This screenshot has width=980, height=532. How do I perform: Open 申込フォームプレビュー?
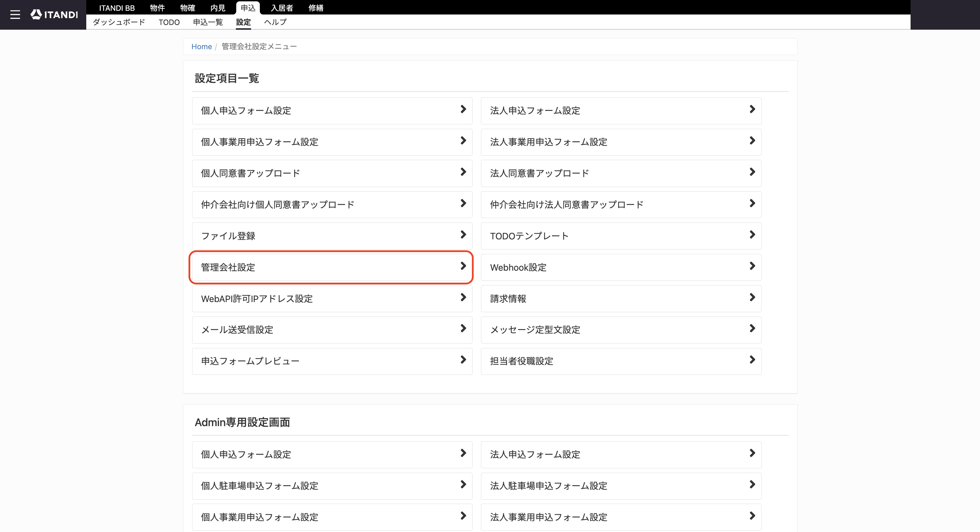coord(332,361)
